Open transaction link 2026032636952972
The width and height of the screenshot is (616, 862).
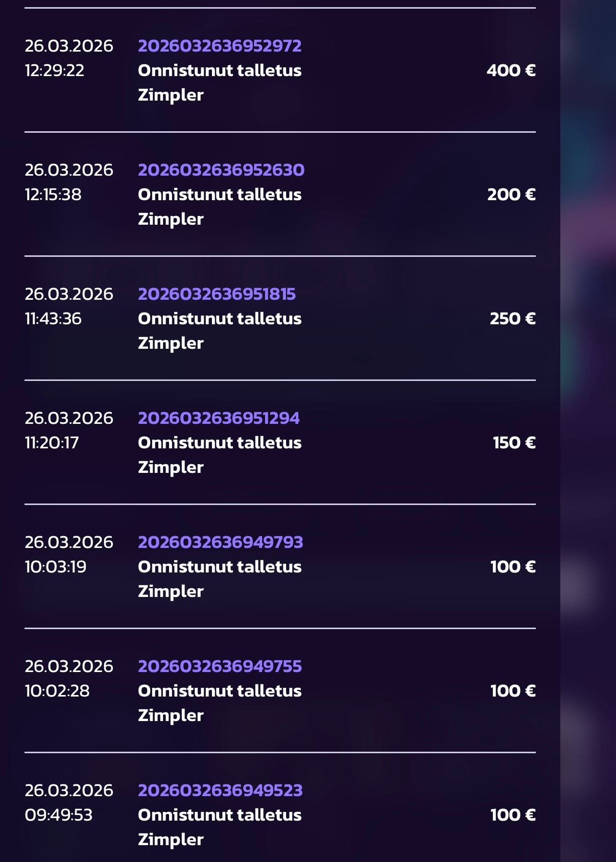coord(220,46)
